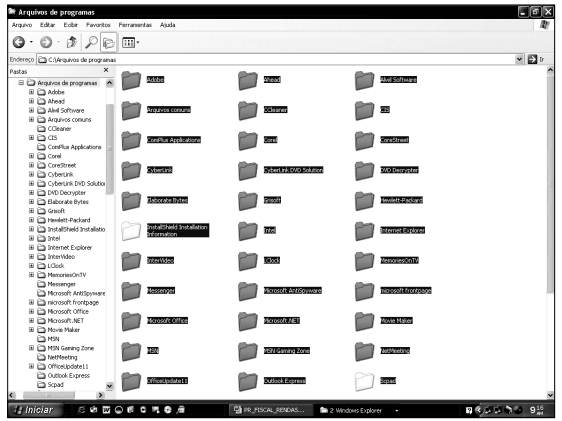Open the Views mode dropdown
The width and height of the screenshot is (562, 421).
click(x=130, y=43)
